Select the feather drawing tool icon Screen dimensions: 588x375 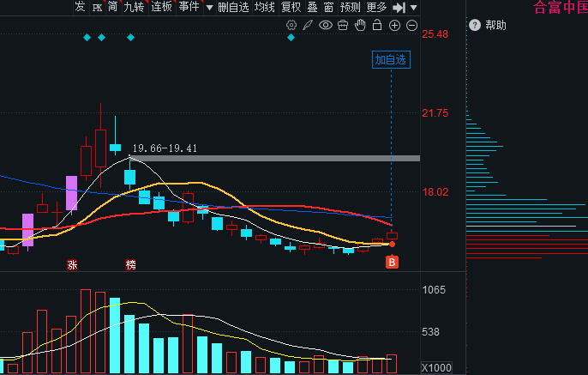click(x=308, y=25)
